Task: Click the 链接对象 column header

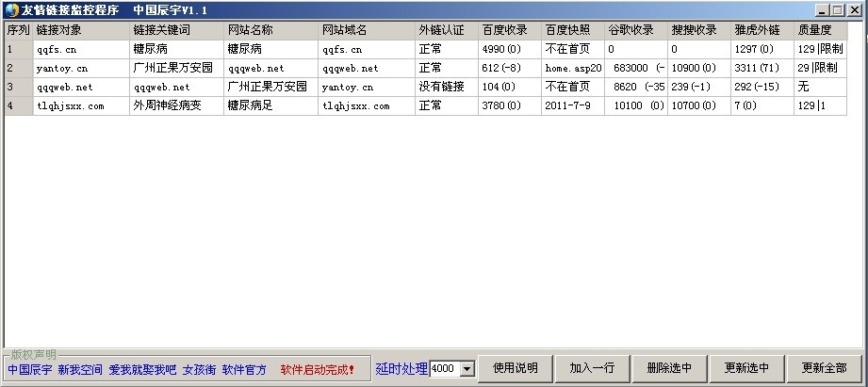Action: click(81, 30)
